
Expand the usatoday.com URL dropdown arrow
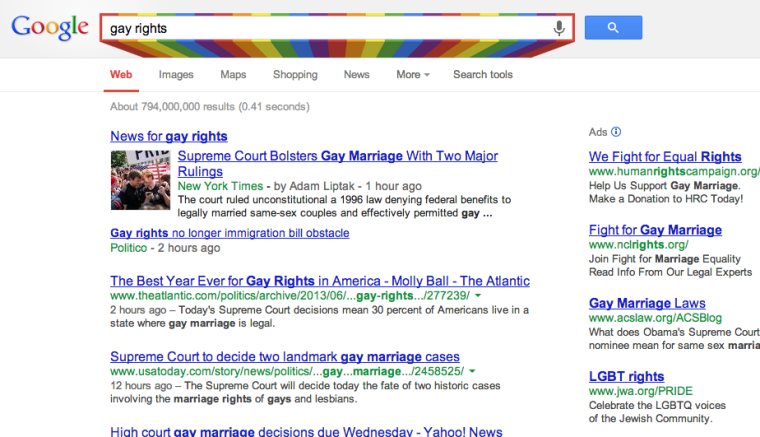[472, 371]
